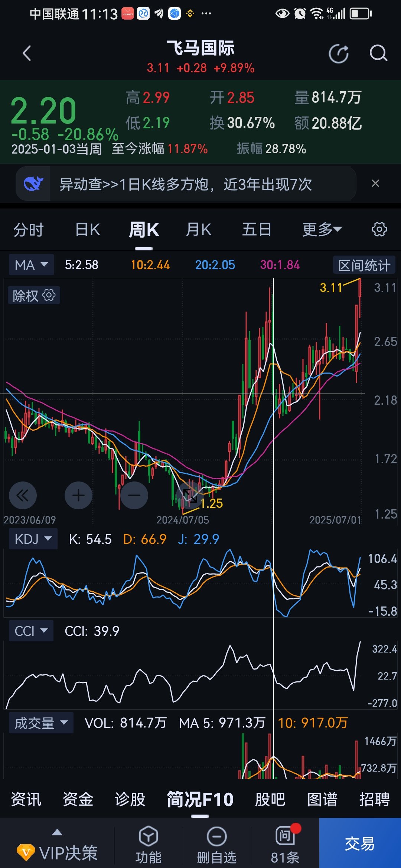Screen dimensions: 401x868
Task: Tap the 振幅 28.78% text
Action: point(271,149)
